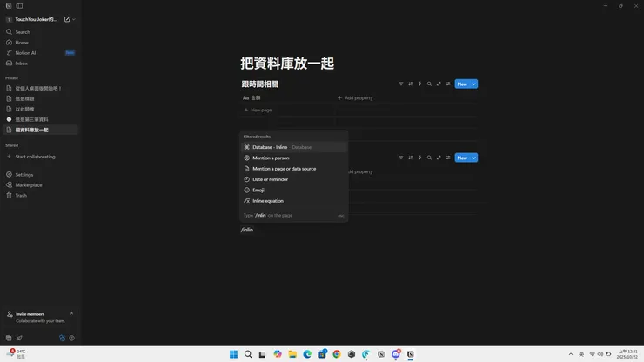Select Inline equation option

pyautogui.click(x=293, y=201)
